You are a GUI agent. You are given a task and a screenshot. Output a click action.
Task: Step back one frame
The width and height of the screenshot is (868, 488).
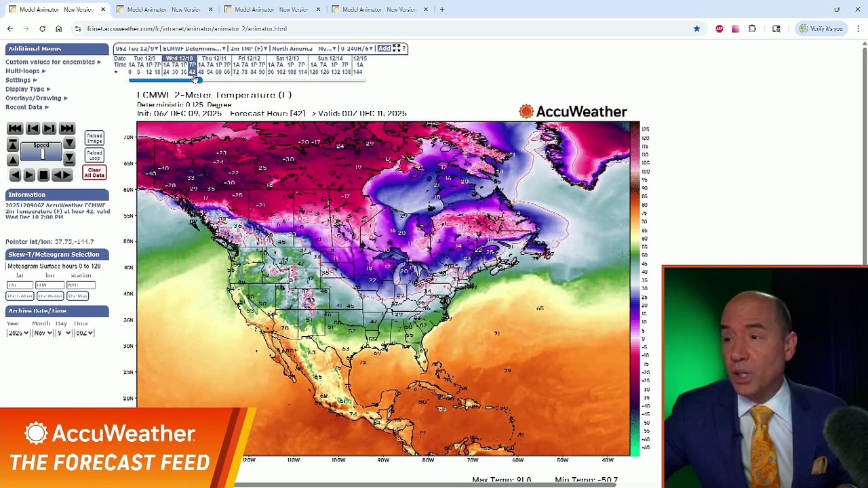coord(32,129)
